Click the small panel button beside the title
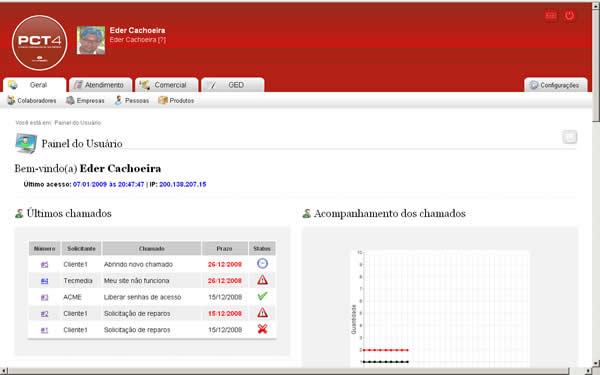This screenshot has height=375, width=600. [x=570, y=137]
